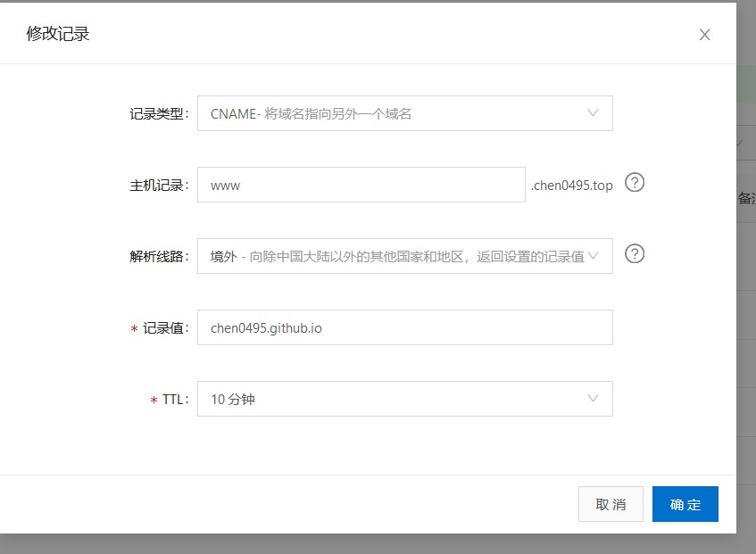Confirm changes with the 确定 button
Screen dimensions: 756x554
(685, 504)
